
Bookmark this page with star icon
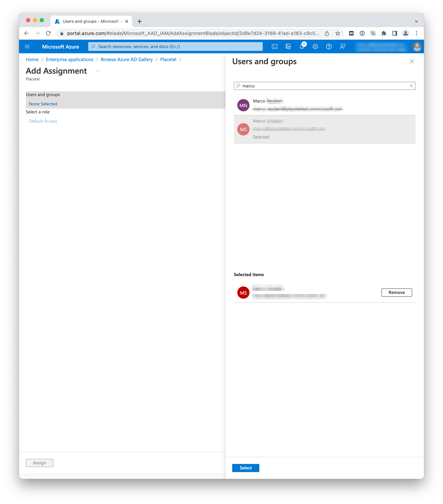point(338,33)
